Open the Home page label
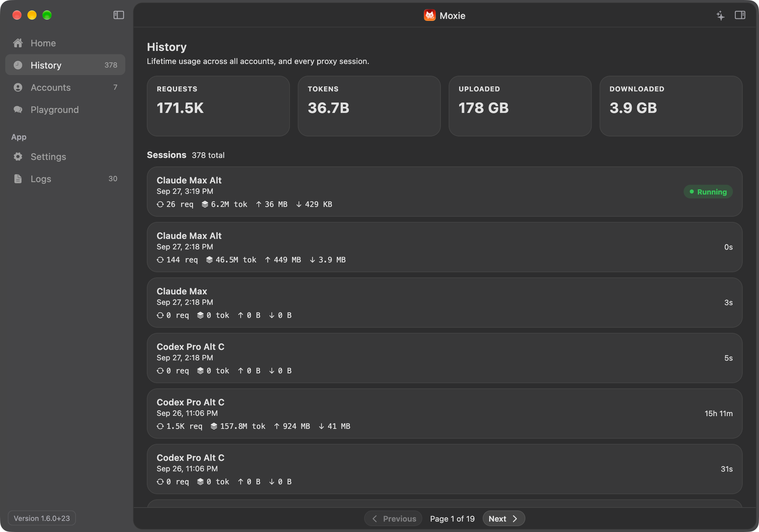 pos(43,43)
